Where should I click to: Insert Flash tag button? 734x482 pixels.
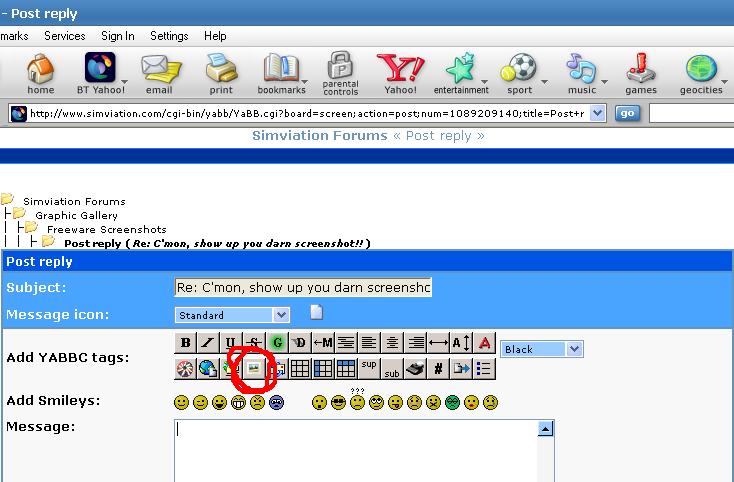click(x=185, y=369)
